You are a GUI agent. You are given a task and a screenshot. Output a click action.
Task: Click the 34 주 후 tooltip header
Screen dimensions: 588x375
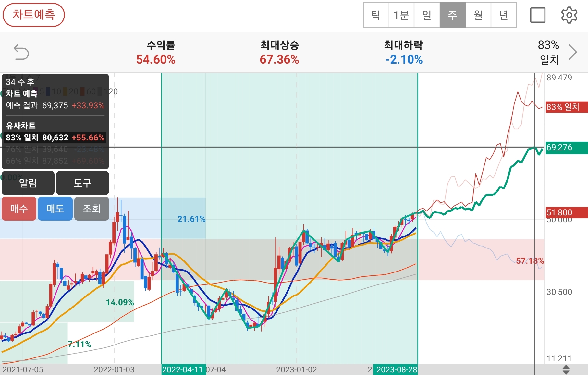[x=20, y=82]
